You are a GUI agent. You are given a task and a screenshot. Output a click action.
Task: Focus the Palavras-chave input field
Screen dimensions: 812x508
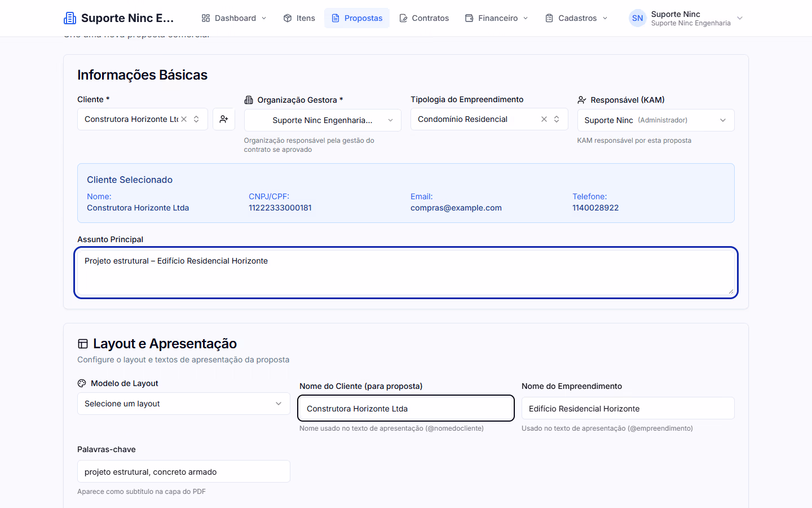click(x=184, y=471)
